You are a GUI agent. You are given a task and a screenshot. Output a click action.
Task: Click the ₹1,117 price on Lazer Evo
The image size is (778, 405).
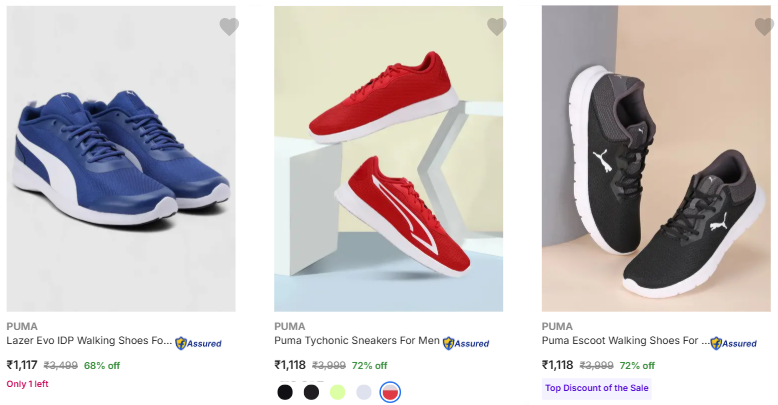(22, 365)
